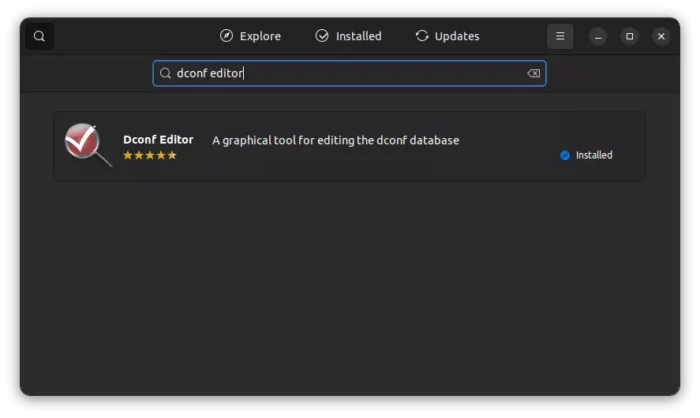Switch to the Installed tab
The height and width of the screenshot is (418, 700).
[x=349, y=36]
